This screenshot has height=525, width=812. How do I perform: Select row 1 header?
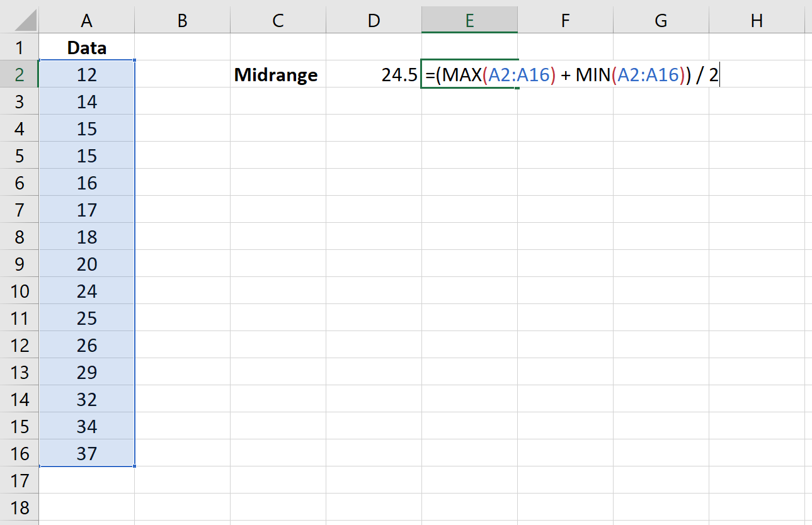20,47
